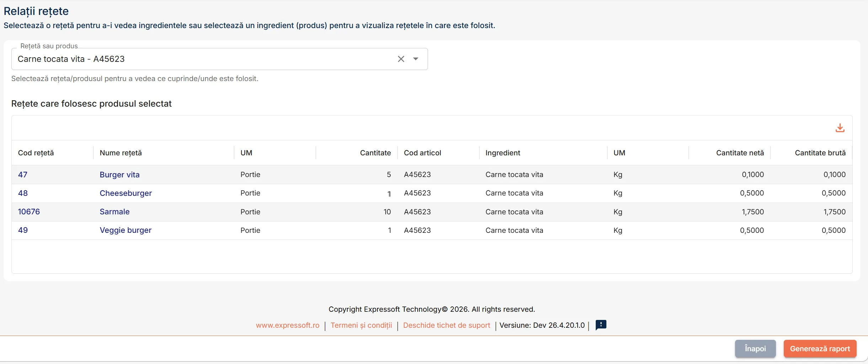868x364 pixels.
Task: Open the Sarmale recipe link
Action: [114, 212]
